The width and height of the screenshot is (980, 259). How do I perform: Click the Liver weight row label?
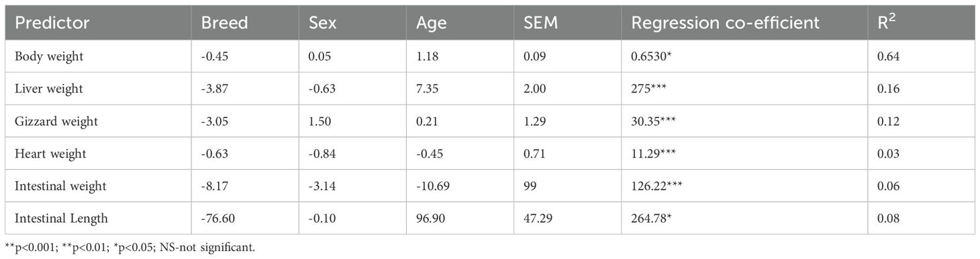(x=48, y=89)
